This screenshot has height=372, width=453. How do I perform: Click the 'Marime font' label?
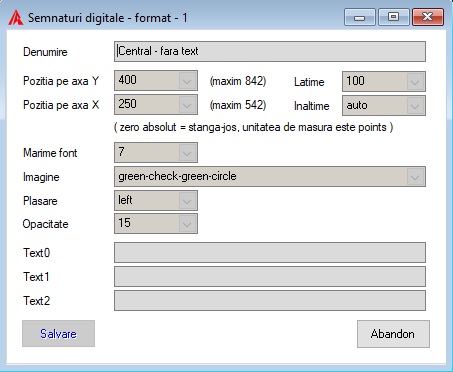pos(50,153)
